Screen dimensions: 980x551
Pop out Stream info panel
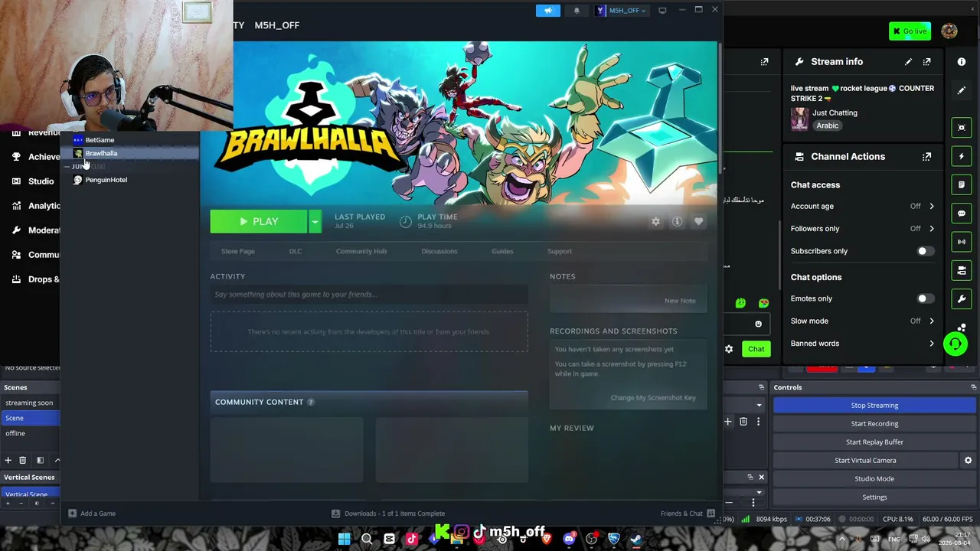[926, 61]
